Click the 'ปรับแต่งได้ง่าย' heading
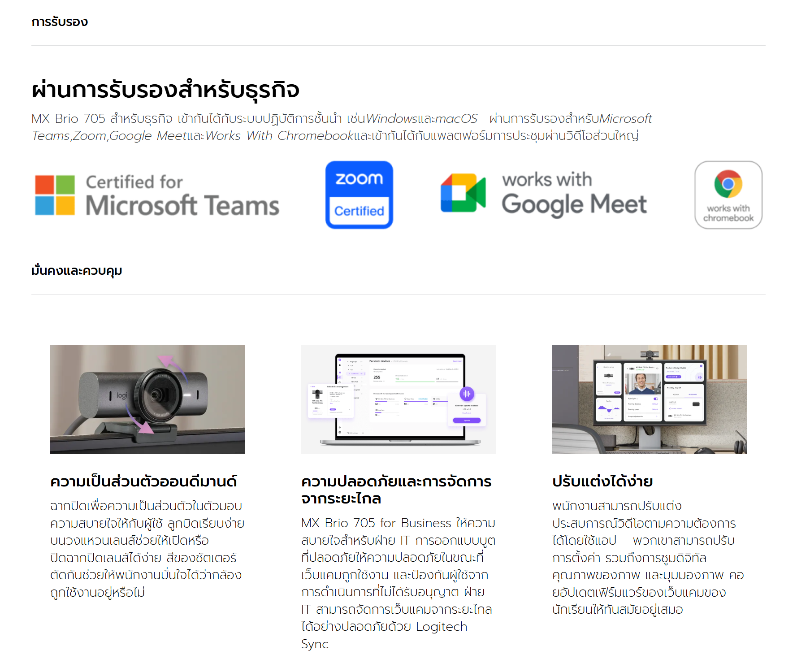Image resolution: width=797 pixels, height=672 pixels. 602,481
